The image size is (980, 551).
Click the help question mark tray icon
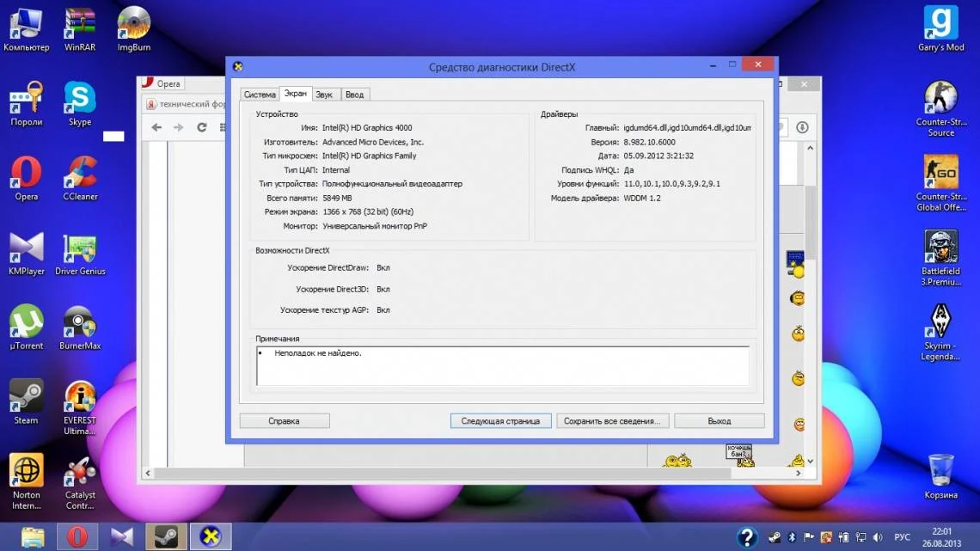[x=747, y=537]
